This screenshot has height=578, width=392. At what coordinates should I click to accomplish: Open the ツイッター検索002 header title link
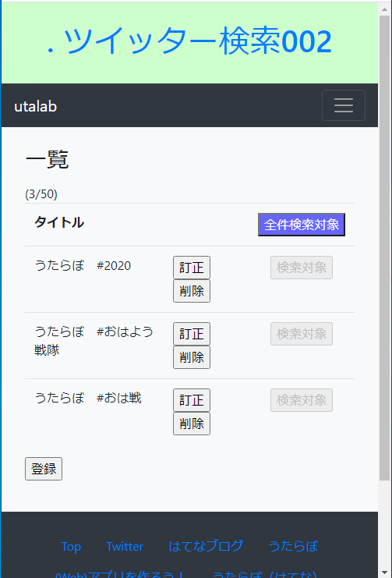[x=189, y=41]
